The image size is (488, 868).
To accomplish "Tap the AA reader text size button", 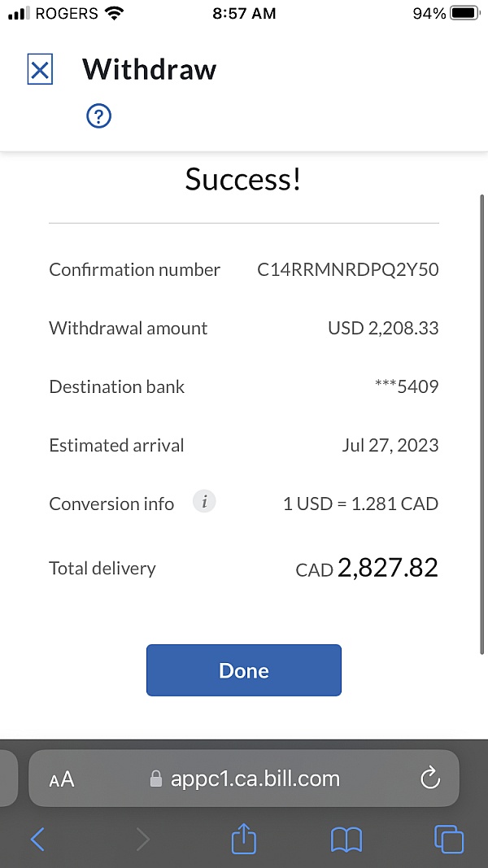I will point(62,779).
